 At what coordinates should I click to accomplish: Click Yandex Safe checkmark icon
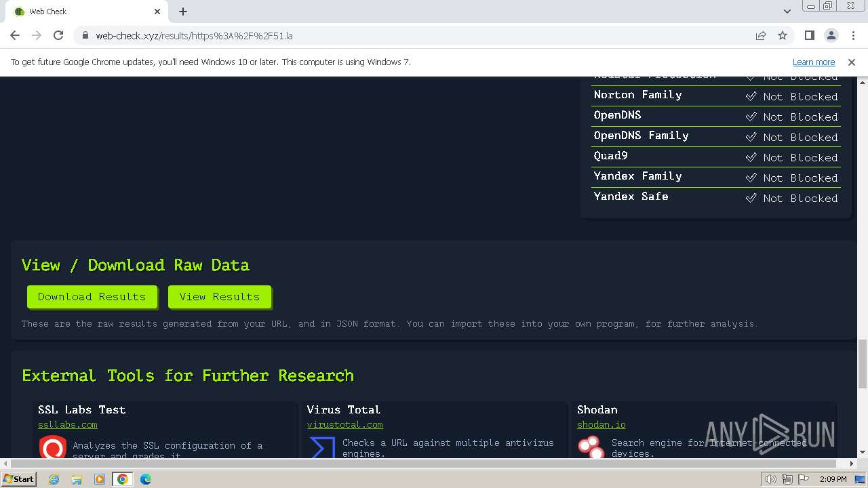751,198
